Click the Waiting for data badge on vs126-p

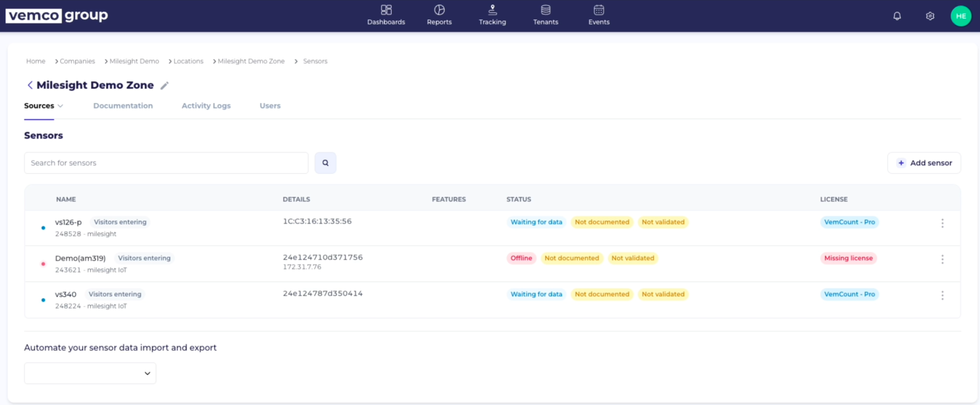[x=536, y=222]
